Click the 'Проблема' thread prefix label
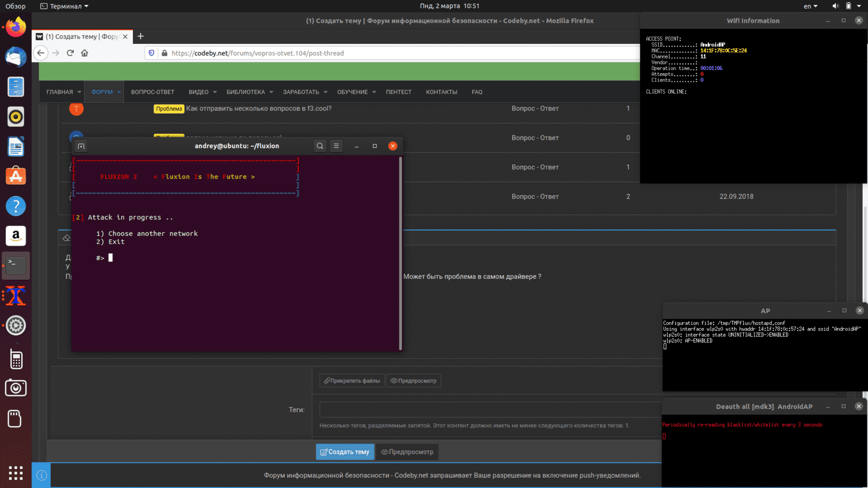 (x=169, y=108)
